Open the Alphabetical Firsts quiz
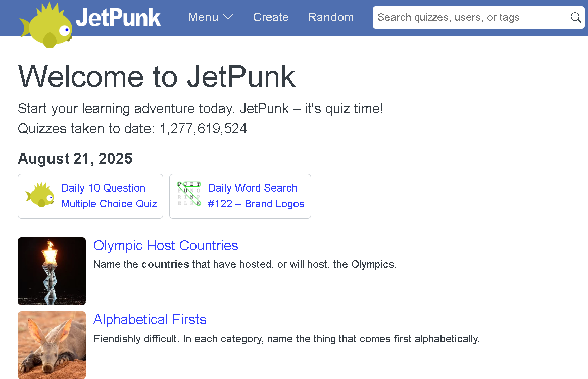The height and width of the screenshot is (379, 588). coord(150,320)
